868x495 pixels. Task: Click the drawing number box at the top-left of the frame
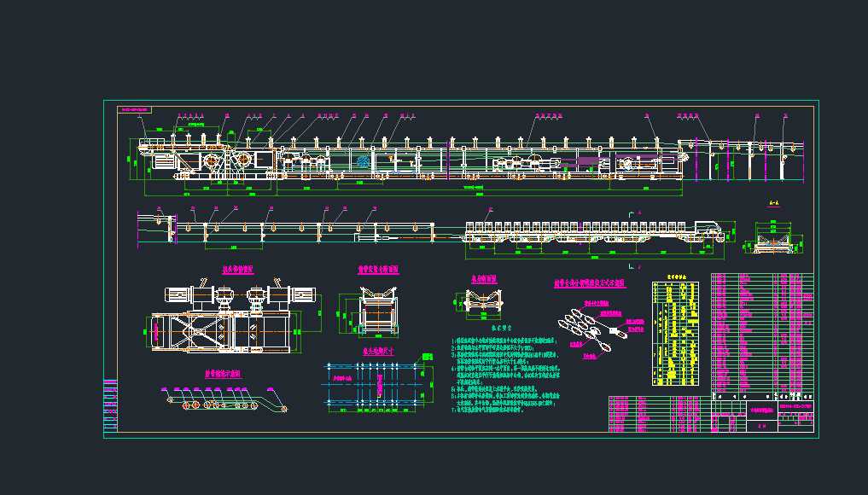pos(135,110)
